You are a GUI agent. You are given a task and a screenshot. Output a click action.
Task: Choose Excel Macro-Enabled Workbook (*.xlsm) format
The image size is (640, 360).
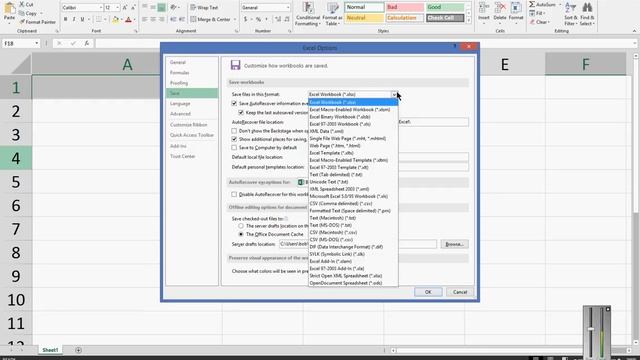point(353,110)
